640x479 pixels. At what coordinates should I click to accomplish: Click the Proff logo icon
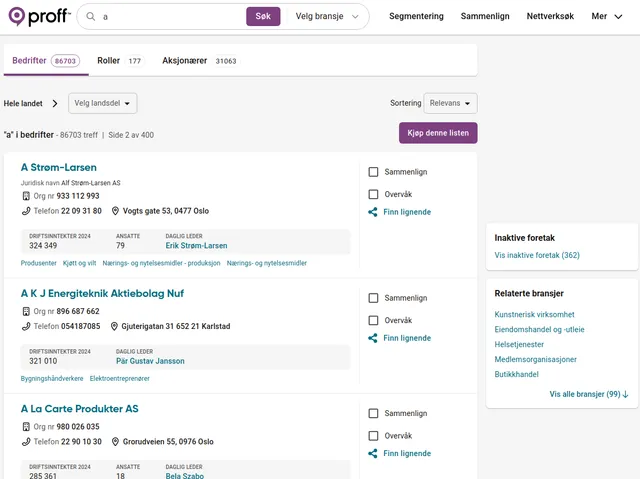[x=18, y=17]
